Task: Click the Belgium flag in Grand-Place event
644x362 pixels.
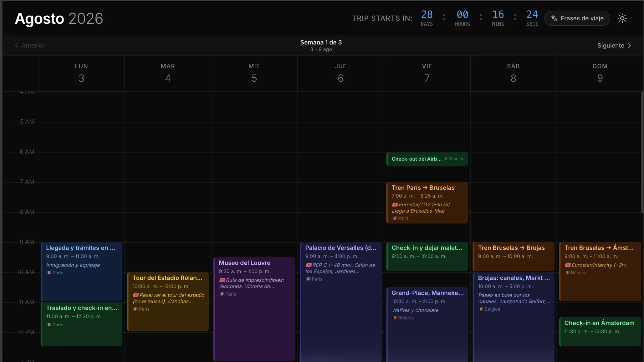Action: pyautogui.click(x=395, y=318)
